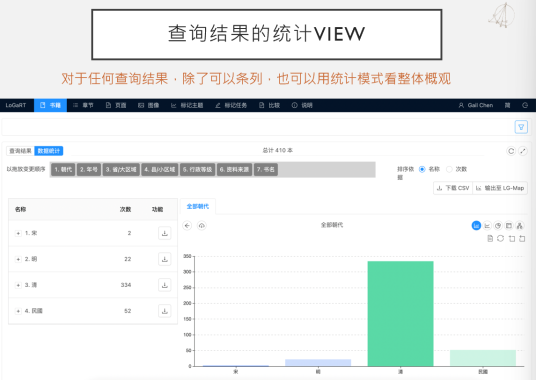Image resolution: width=536 pixels, height=380 pixels.
Task: Switch chart to pie chart view
Action: pyautogui.click(x=498, y=226)
